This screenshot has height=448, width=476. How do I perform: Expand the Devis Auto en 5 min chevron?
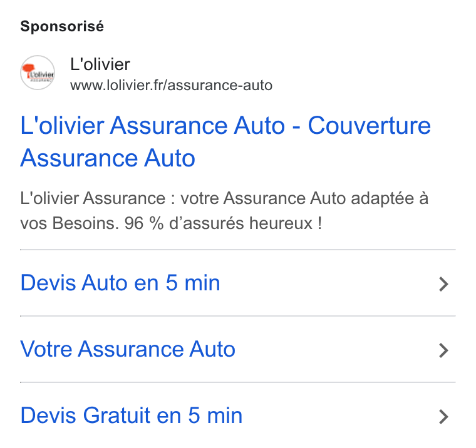[443, 284]
